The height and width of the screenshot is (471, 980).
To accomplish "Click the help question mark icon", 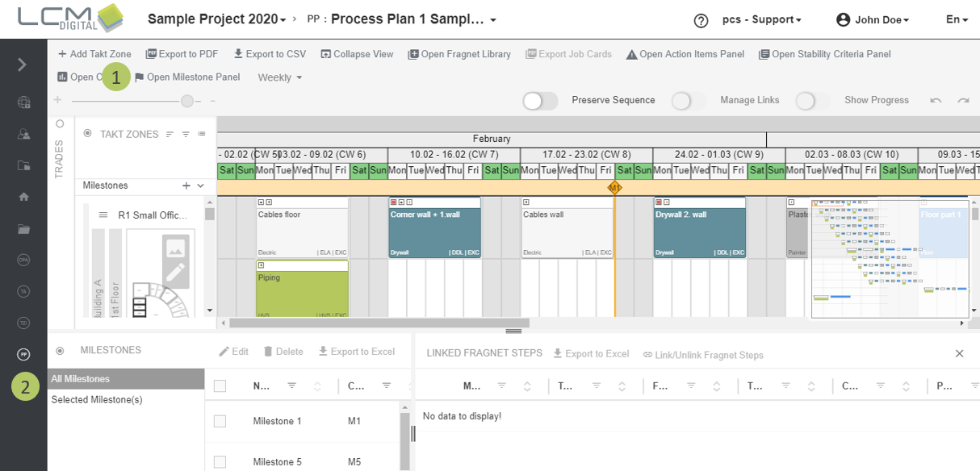I will click(x=701, y=20).
